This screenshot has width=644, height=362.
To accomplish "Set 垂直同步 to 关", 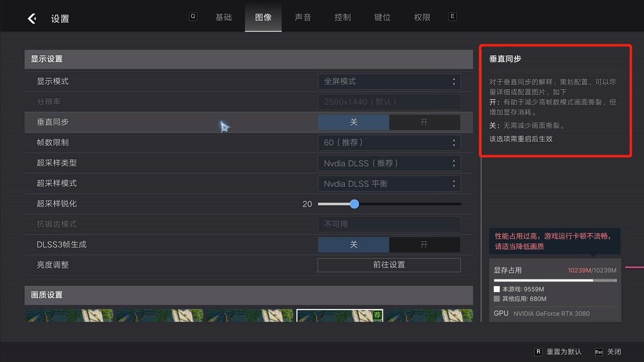I will point(354,122).
